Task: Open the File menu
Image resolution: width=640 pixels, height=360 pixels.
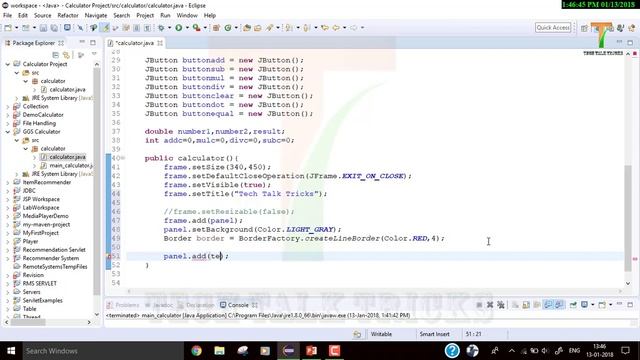Action: (x=7, y=15)
